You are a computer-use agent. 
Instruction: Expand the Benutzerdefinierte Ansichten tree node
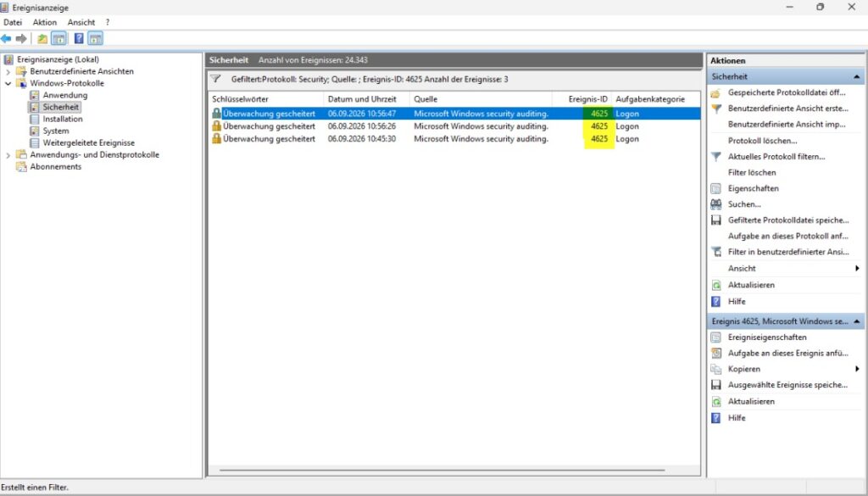(x=8, y=71)
